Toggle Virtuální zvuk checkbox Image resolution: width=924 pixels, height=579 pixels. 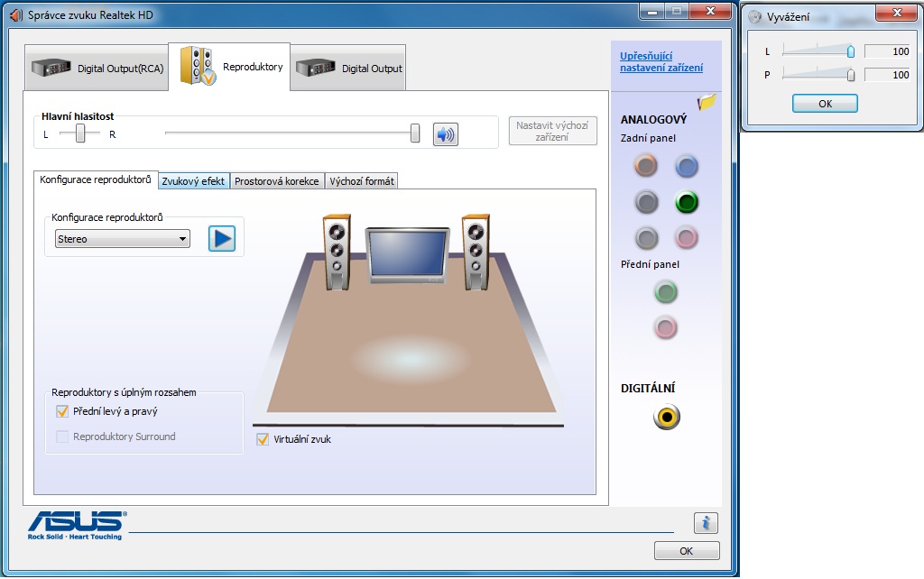pyautogui.click(x=263, y=439)
